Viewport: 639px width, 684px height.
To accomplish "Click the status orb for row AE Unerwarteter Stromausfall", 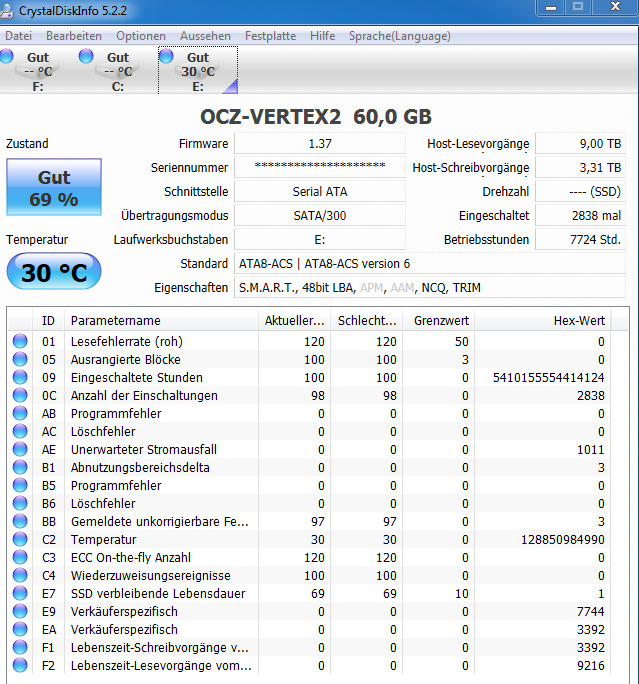I will tap(20, 449).
